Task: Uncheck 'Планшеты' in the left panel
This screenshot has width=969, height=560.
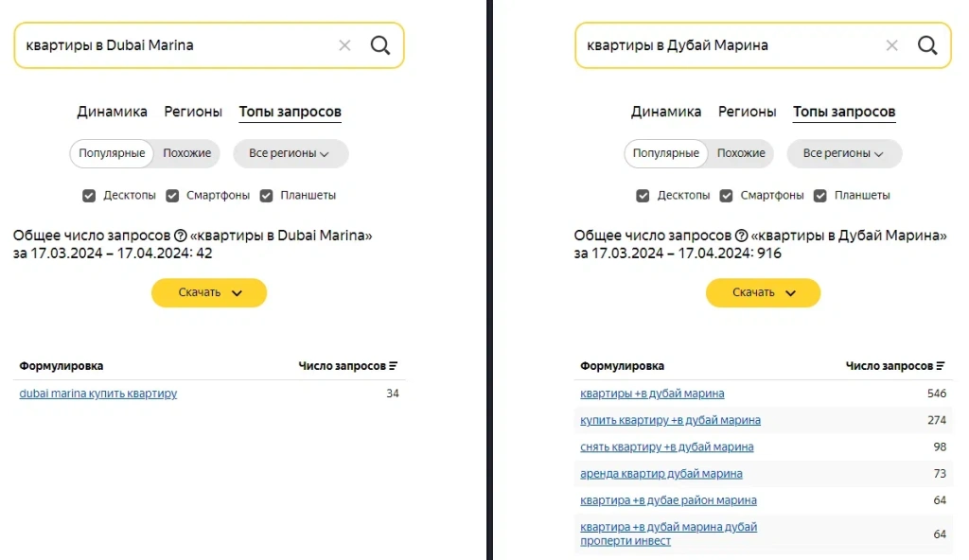Action: 266,195
